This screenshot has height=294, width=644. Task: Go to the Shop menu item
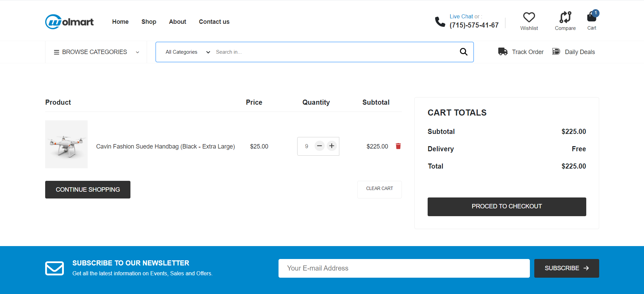pyautogui.click(x=149, y=22)
